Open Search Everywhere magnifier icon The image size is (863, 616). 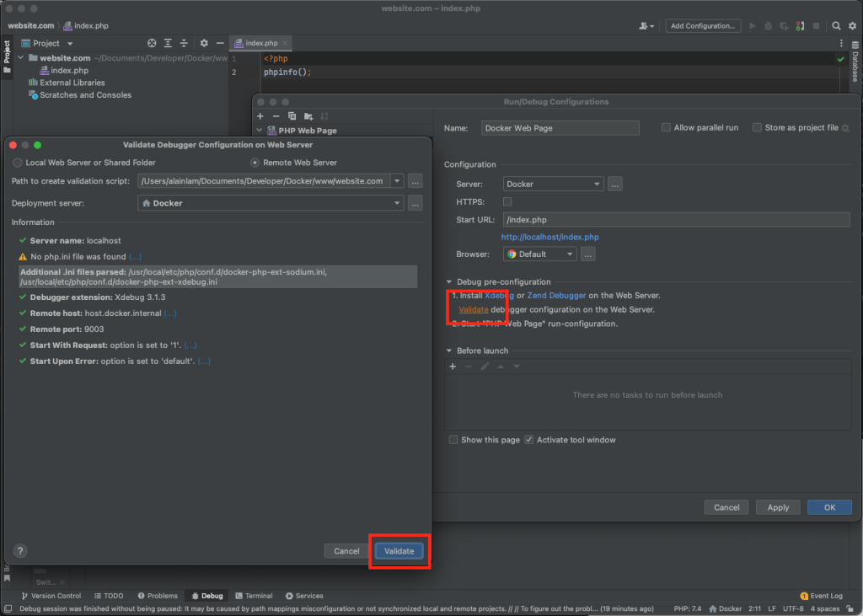836,26
